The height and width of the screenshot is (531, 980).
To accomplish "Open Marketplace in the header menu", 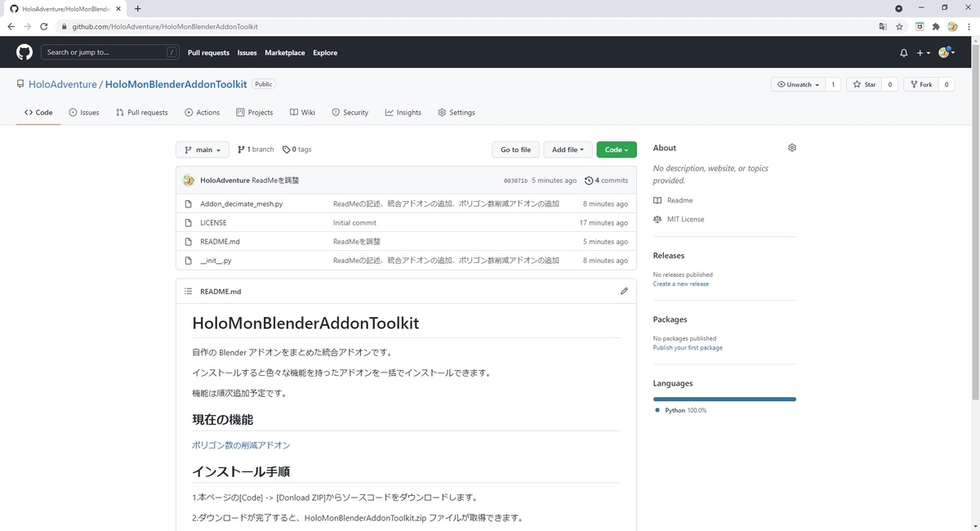I will tap(285, 52).
